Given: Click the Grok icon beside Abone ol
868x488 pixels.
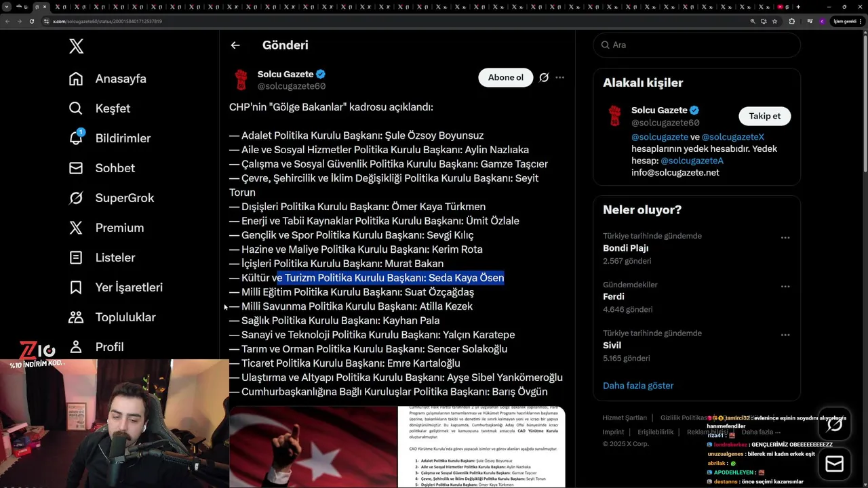Looking at the screenshot, I should [544, 77].
